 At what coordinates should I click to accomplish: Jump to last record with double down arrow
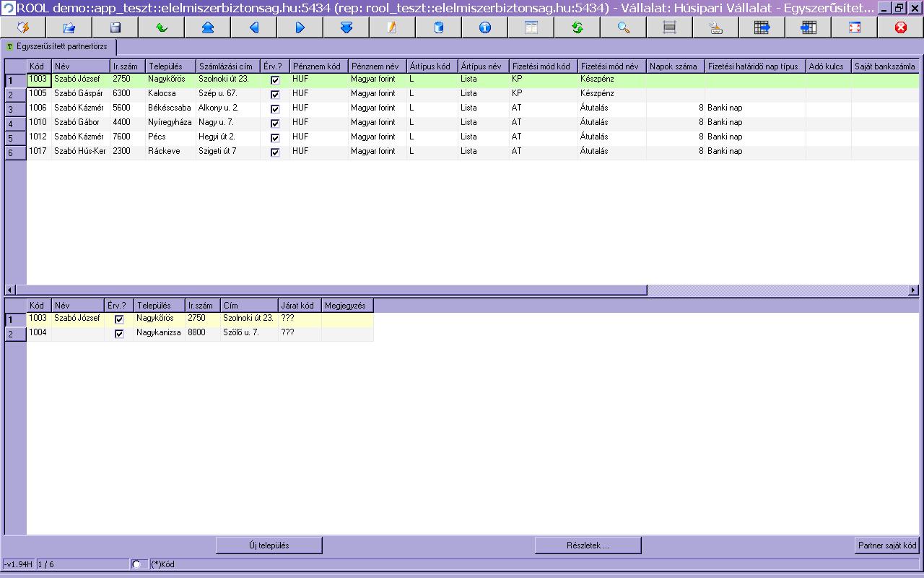[x=346, y=27]
